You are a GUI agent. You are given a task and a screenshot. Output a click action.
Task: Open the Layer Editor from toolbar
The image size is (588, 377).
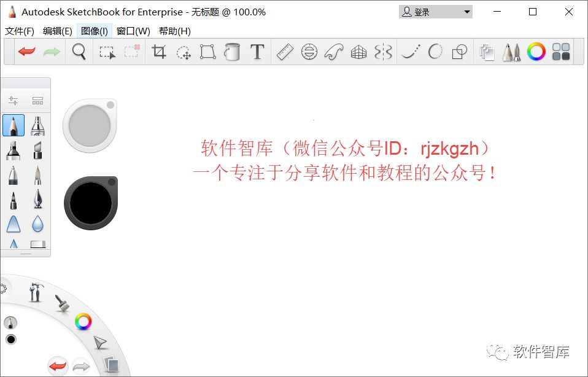pos(487,52)
